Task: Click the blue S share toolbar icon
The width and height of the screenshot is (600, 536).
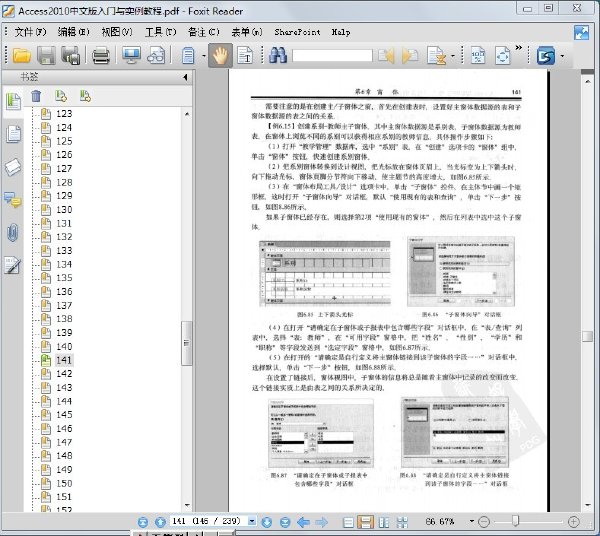Action: tap(546, 56)
